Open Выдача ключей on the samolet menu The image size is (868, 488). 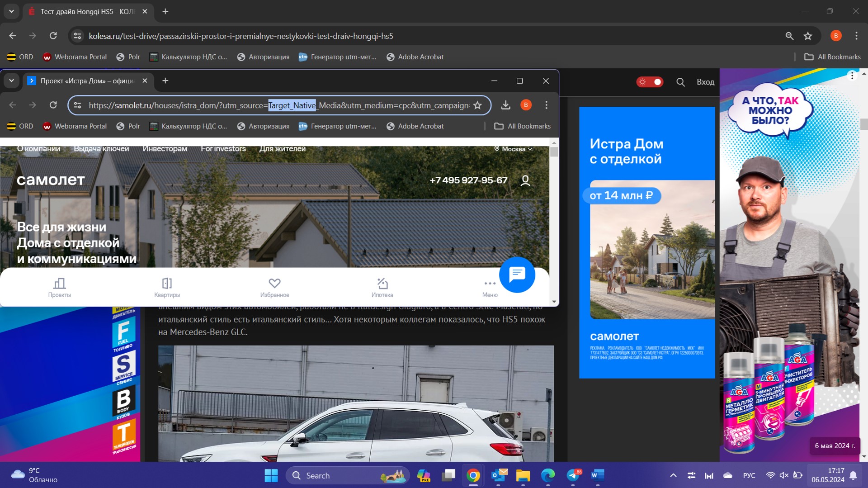click(101, 149)
